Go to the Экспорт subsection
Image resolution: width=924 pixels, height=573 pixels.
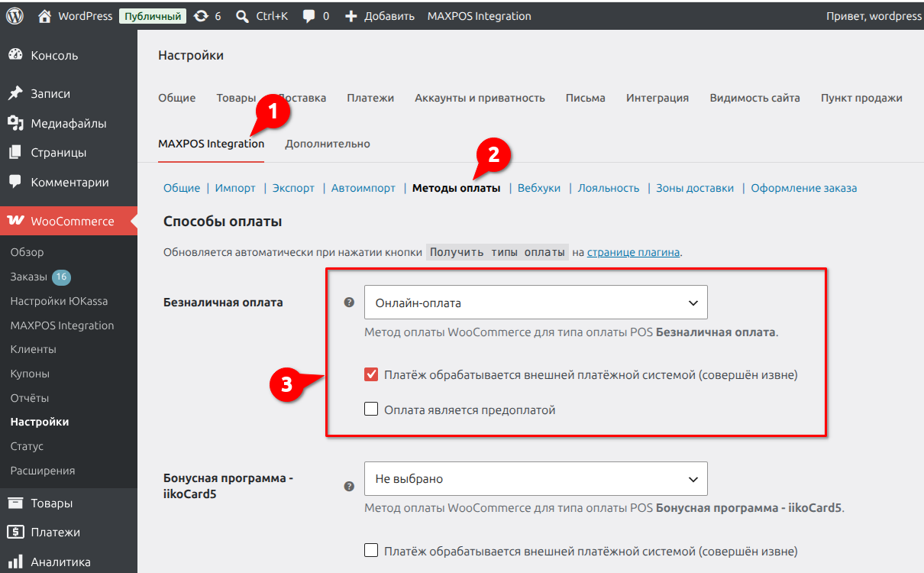tap(293, 188)
